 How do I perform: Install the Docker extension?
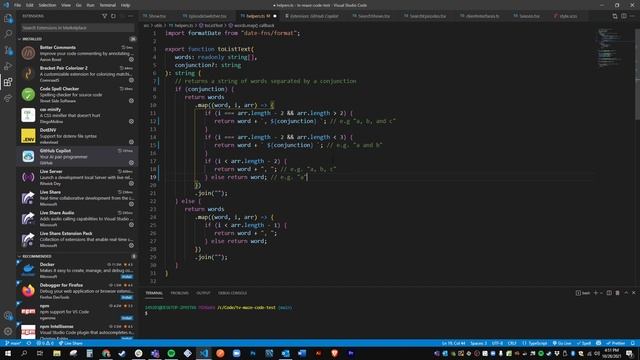pyautogui.click(x=127, y=277)
